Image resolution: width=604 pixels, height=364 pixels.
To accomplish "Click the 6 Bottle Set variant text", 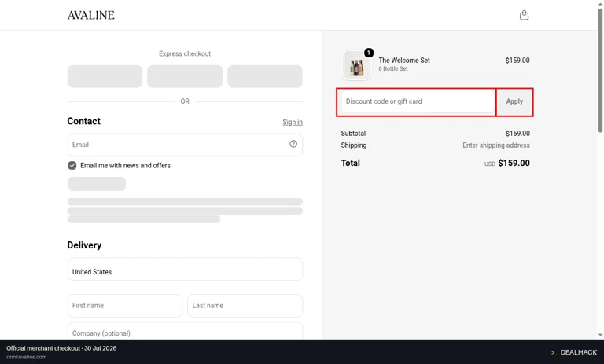I will tap(393, 68).
